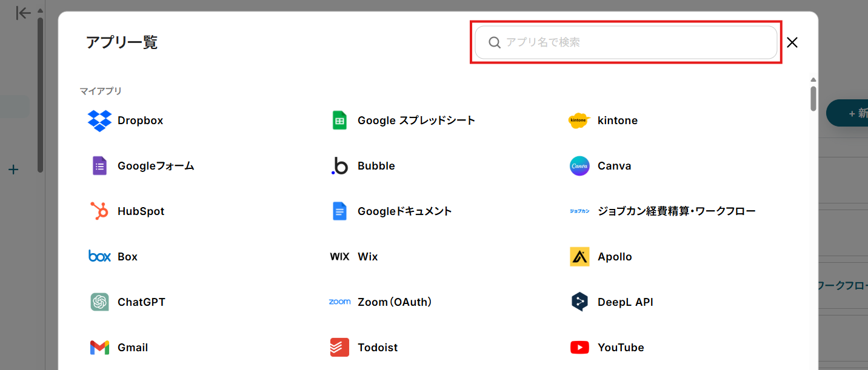This screenshot has height=370, width=868.
Task: Click the Todoist red icon
Action: coord(339,348)
